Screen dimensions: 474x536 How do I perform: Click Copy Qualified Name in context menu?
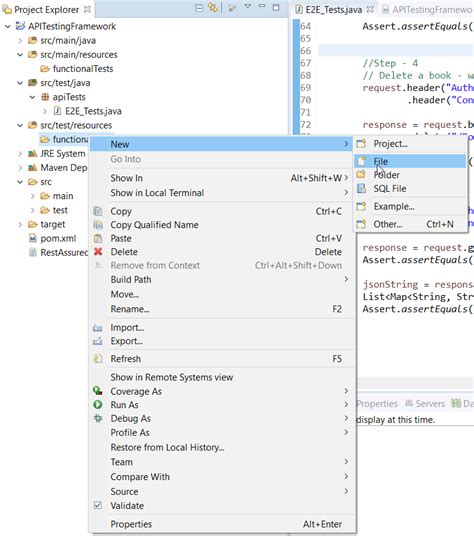pos(221,225)
